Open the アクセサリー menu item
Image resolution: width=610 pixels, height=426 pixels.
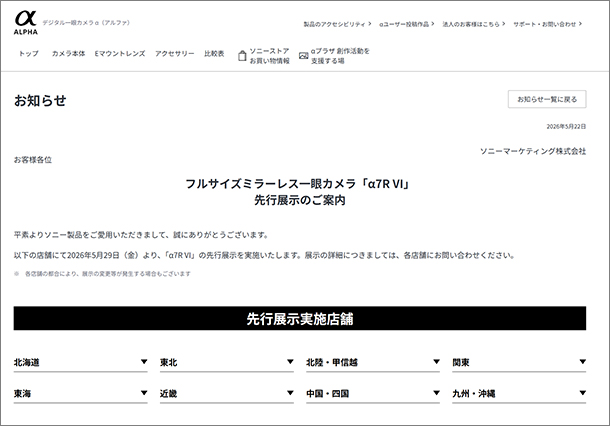coord(175,53)
